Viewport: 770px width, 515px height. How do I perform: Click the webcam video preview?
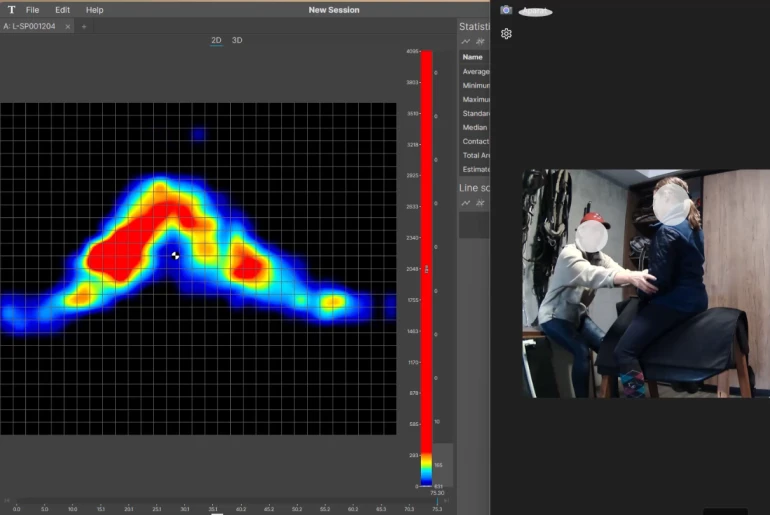click(645, 284)
